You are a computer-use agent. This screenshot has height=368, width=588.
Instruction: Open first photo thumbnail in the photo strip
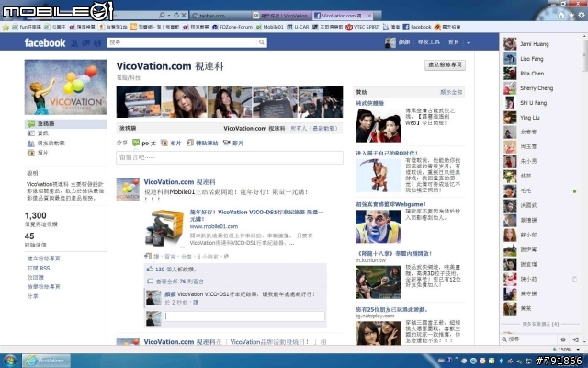pos(139,102)
